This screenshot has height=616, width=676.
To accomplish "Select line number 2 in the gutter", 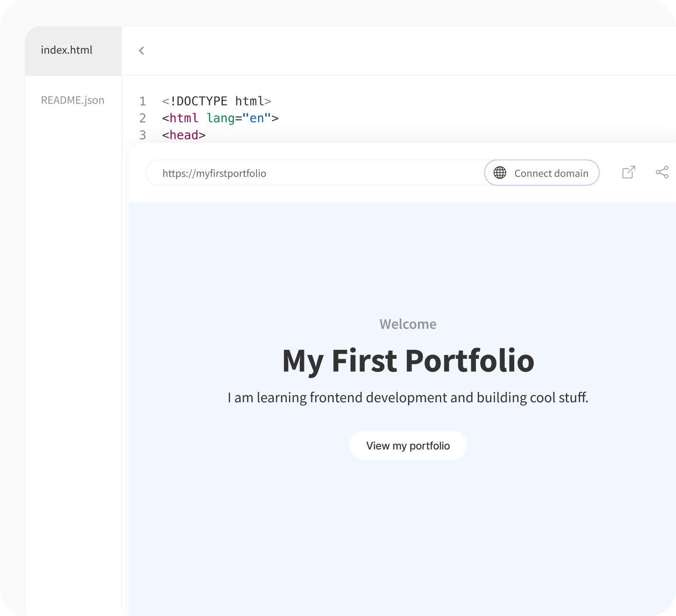I will tap(143, 118).
